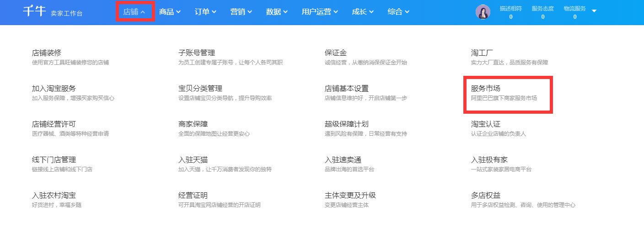
Task: Click the 卖家工作台 label
Action: coord(67,14)
